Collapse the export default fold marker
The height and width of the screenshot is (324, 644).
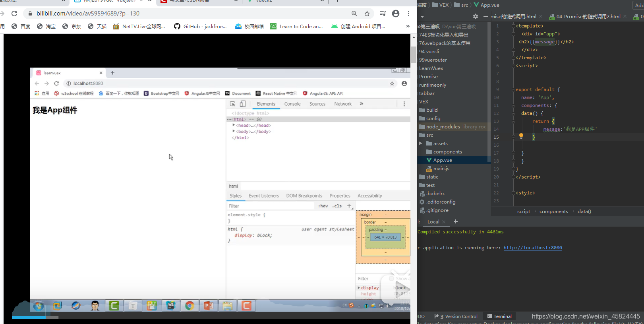point(513,89)
